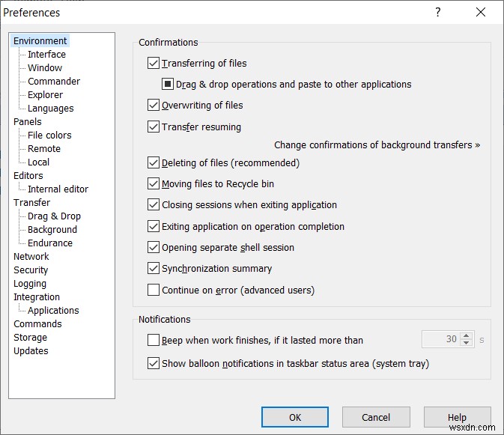Image resolution: width=504 pixels, height=435 pixels.
Task: Open Network preferences
Action: coord(31,257)
